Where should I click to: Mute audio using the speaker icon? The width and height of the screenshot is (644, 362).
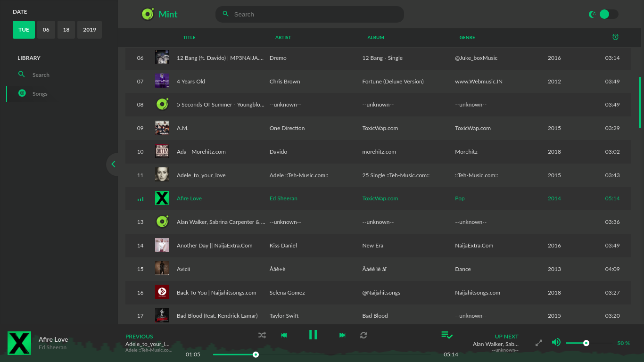pos(556,342)
